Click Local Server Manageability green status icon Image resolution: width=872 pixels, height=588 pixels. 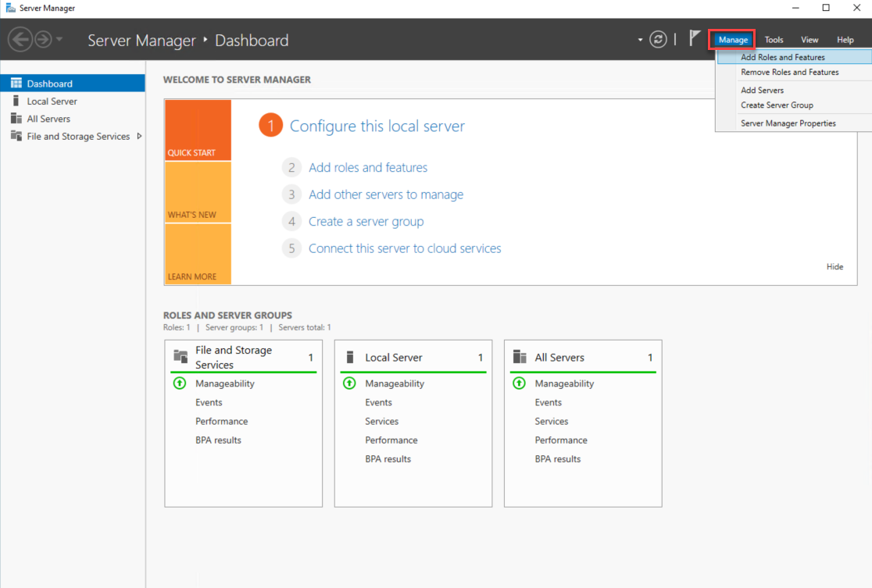pos(349,383)
